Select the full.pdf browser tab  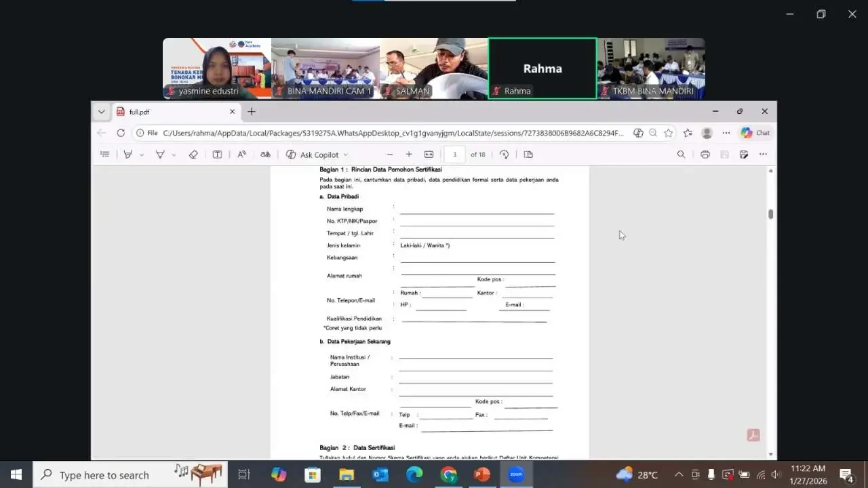[176, 112]
